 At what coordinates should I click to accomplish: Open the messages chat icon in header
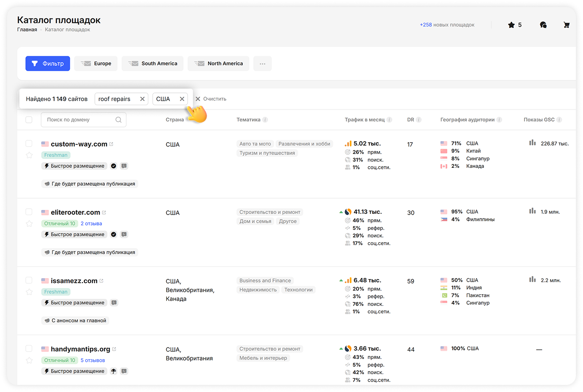click(543, 25)
